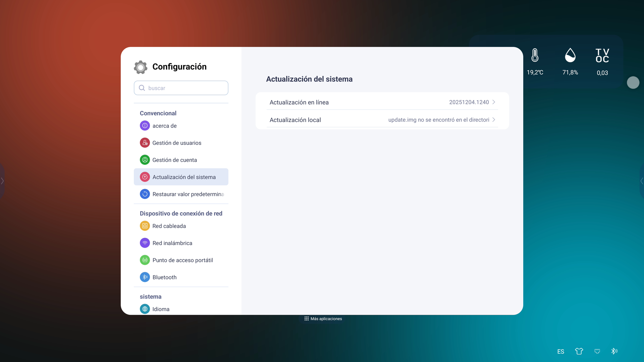The image size is (644, 362).
Task: Expand the left edge side panel arrow
Action: click(x=2, y=181)
